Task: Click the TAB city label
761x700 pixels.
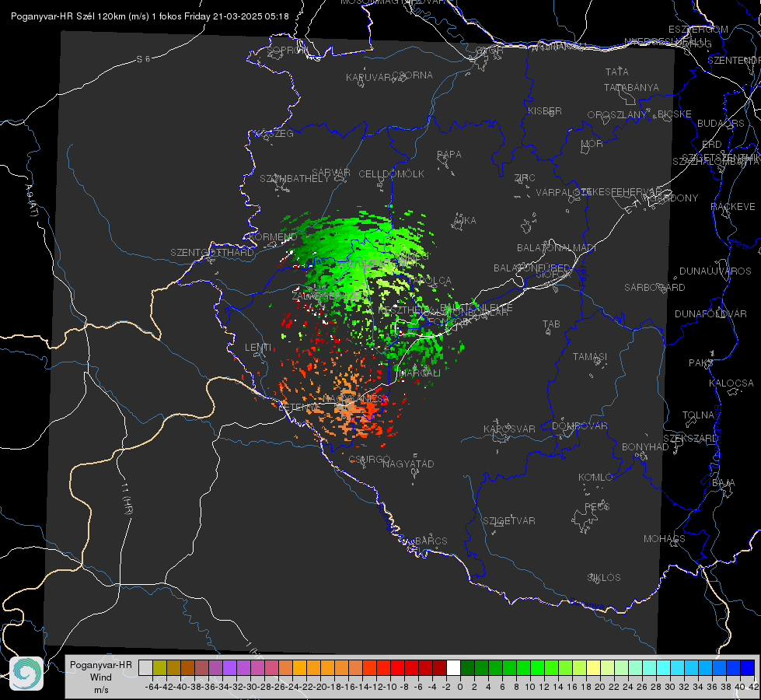Action: [551, 324]
